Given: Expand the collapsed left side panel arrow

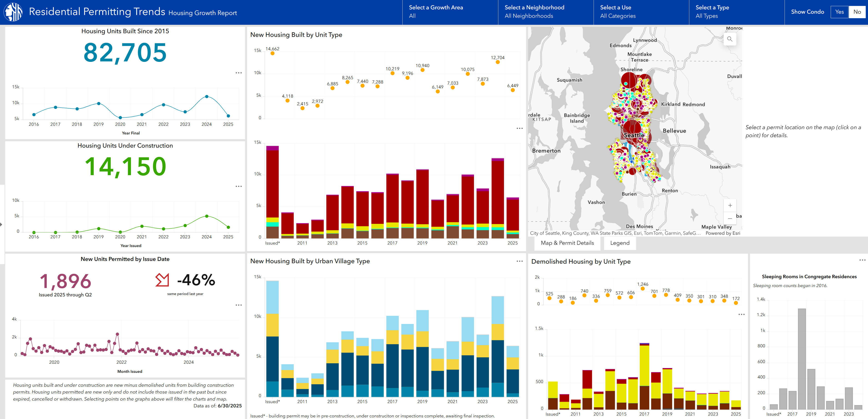Looking at the screenshot, I should (x=1, y=224).
